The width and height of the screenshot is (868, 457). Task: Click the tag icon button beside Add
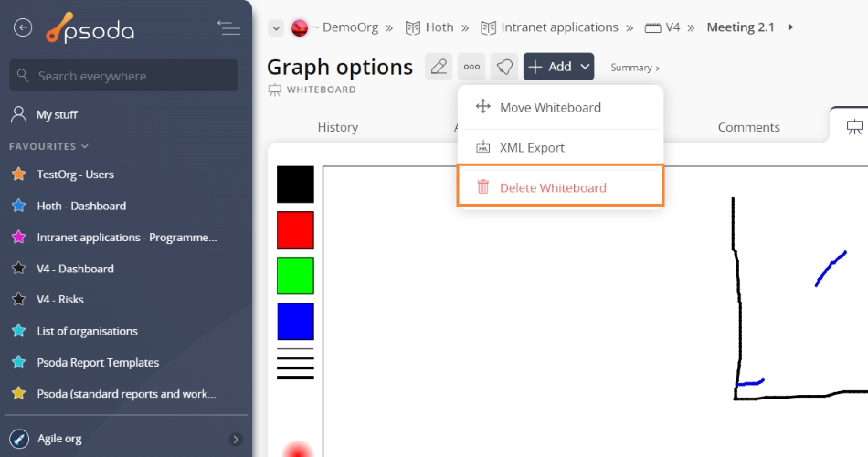504,67
